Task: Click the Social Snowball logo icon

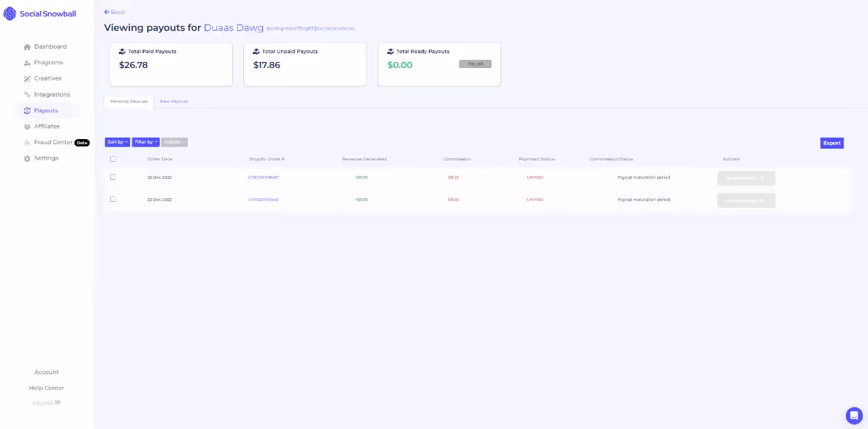Action: click(x=10, y=14)
